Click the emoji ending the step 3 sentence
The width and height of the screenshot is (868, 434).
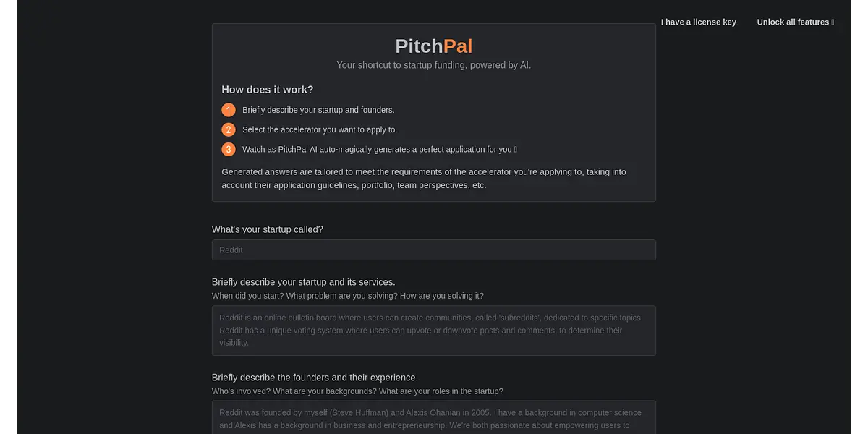(516, 150)
